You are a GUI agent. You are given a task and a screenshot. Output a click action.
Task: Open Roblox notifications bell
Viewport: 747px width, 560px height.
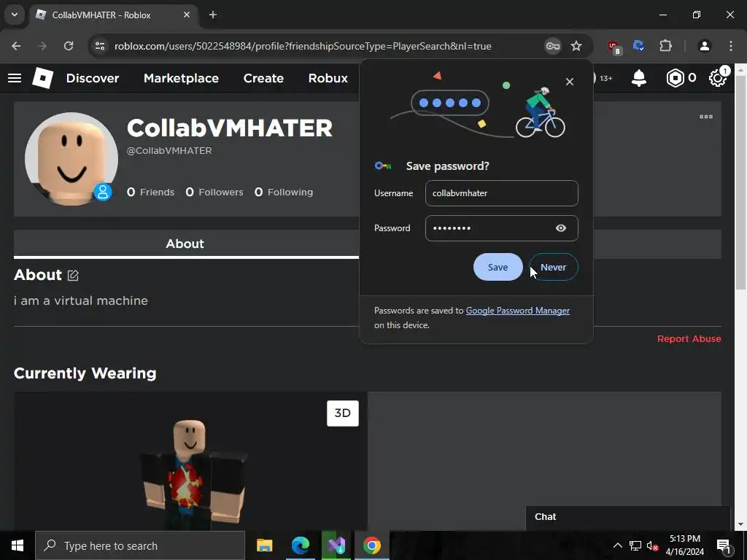point(639,78)
